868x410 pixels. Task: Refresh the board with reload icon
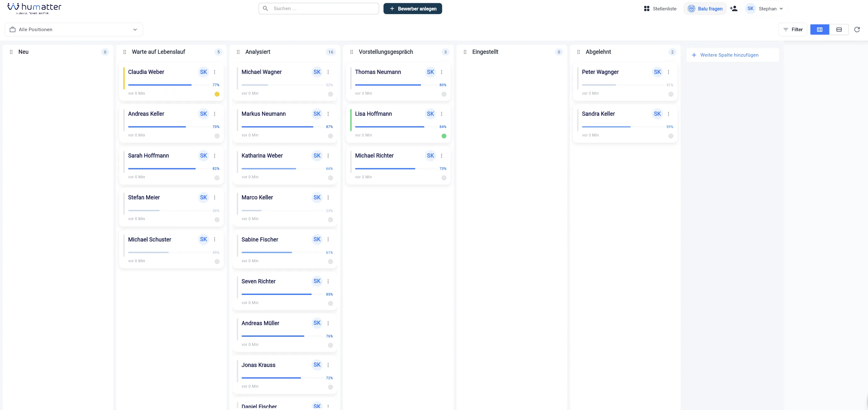pyautogui.click(x=857, y=30)
